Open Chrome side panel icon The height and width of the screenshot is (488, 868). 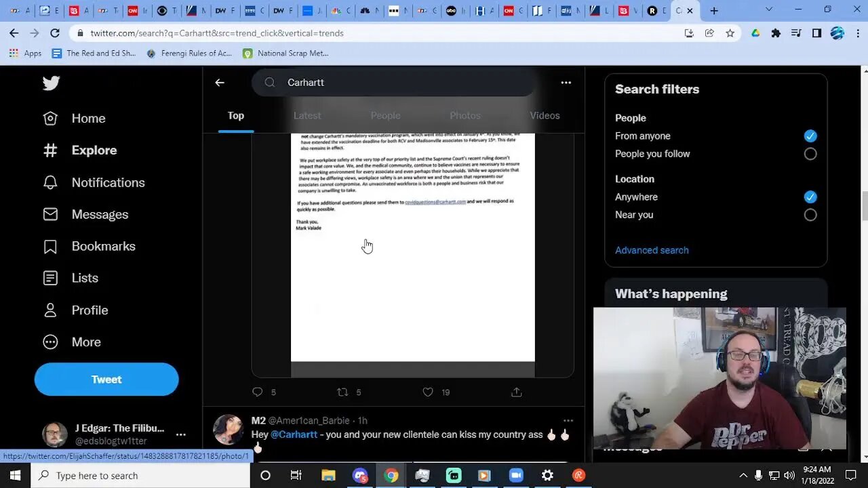[816, 33]
